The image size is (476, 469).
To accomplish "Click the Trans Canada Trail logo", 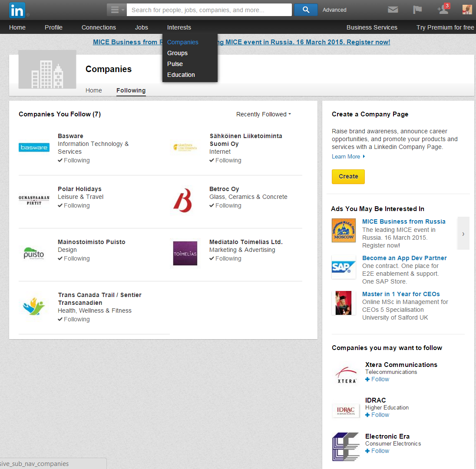I will (x=34, y=306).
